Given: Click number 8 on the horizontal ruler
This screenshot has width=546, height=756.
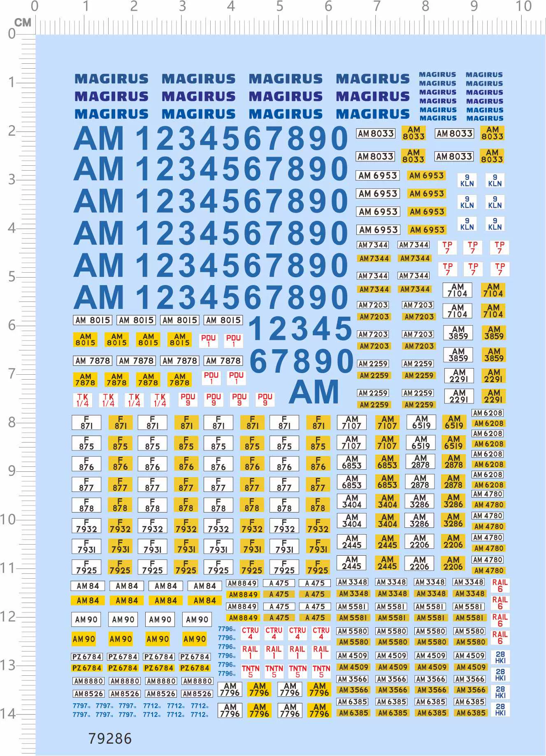Looking at the screenshot, I should [x=425, y=6].
